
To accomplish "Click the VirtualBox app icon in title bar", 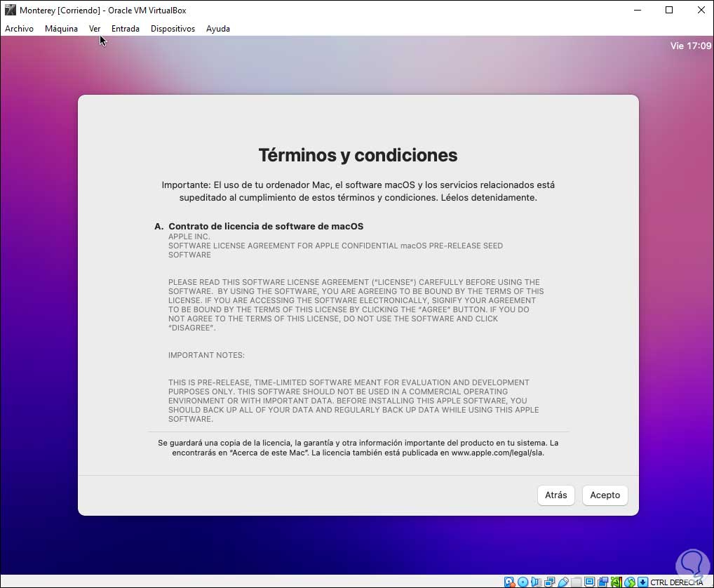I will pyautogui.click(x=10, y=10).
